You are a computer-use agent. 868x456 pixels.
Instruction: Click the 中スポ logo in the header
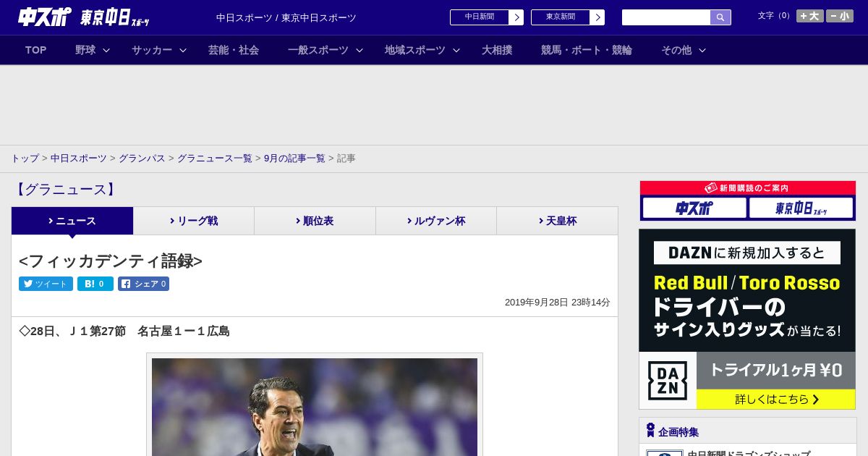[x=45, y=17]
